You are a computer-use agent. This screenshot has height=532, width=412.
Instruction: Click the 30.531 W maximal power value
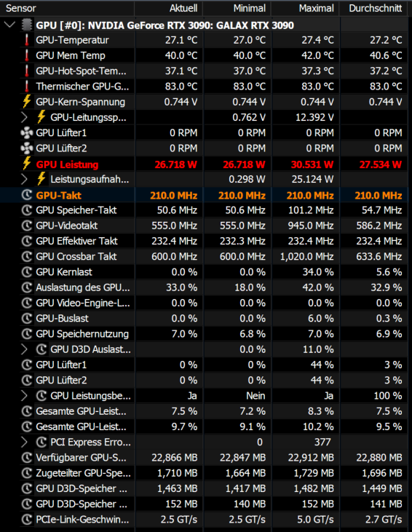tap(312, 164)
